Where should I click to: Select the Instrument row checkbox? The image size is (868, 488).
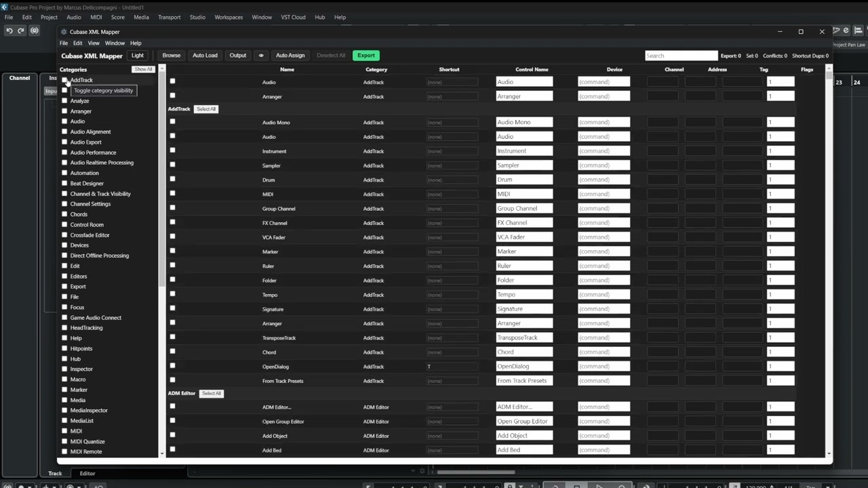click(x=172, y=150)
